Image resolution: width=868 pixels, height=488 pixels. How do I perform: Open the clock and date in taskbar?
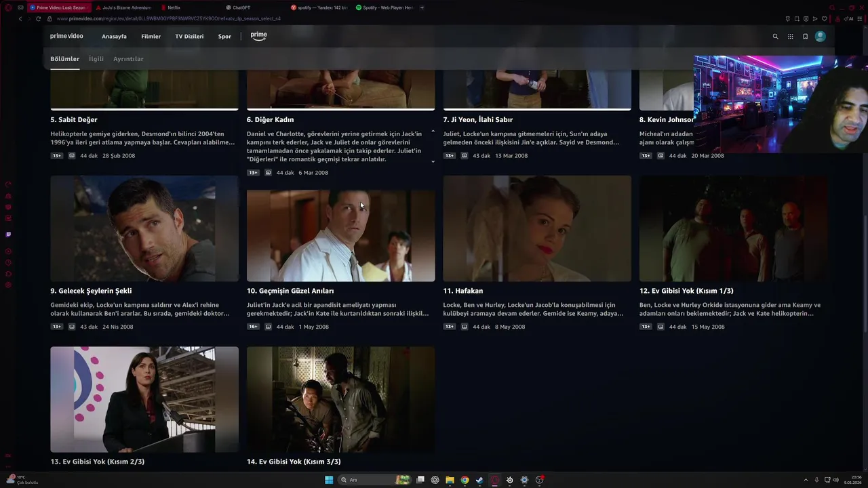(853, 480)
